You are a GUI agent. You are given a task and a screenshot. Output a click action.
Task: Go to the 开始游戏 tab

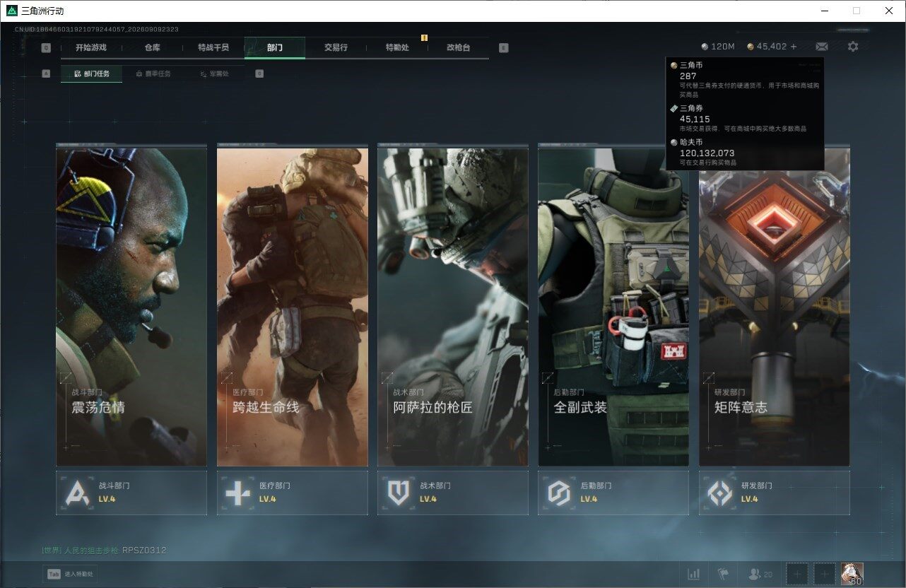[91, 47]
